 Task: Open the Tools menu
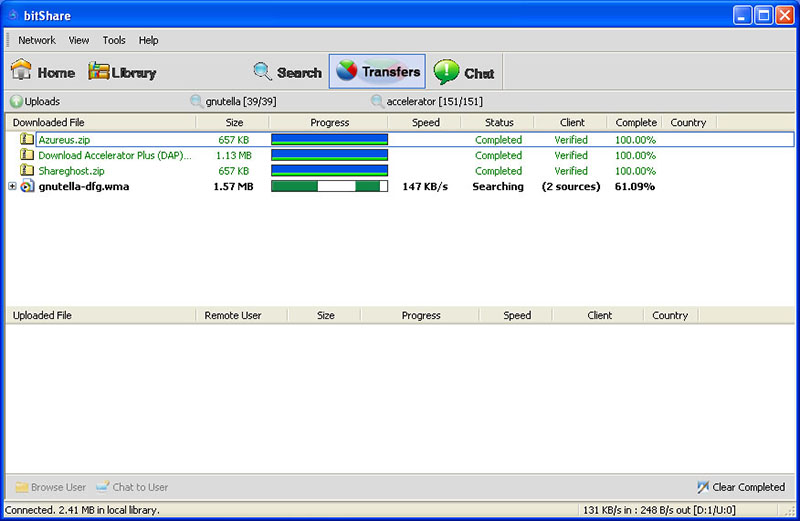(114, 40)
